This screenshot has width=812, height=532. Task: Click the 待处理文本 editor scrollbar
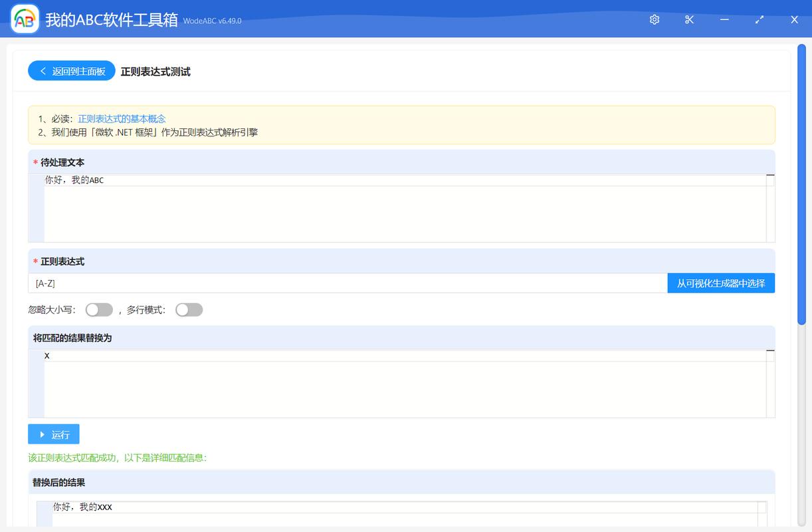(x=770, y=208)
